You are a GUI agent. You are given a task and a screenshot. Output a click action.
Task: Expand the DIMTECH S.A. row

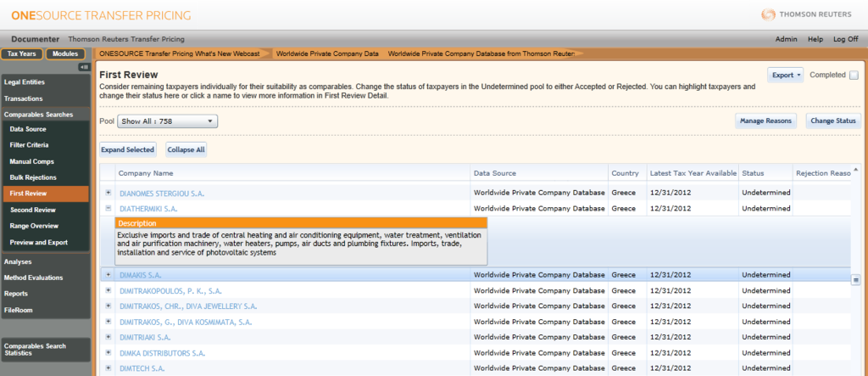pos(108,368)
